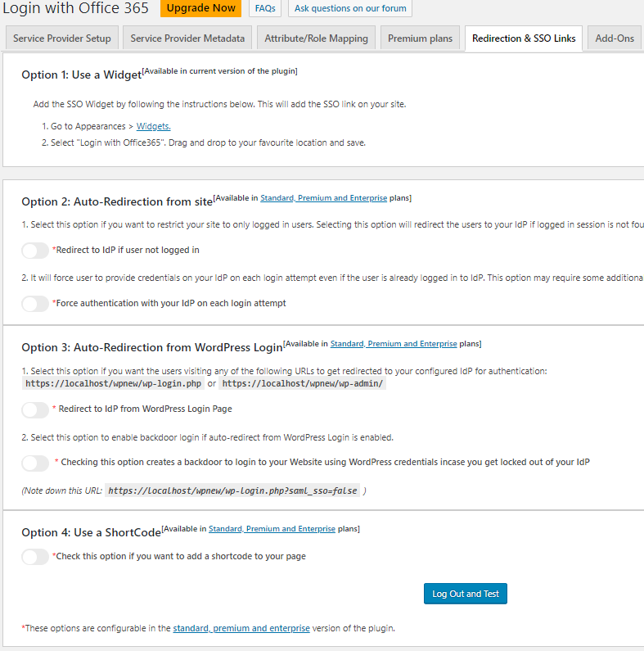The width and height of the screenshot is (644, 651).
Task: Click Option 3: Auto-Redirection from WordPress Login heading
Action: click(x=152, y=347)
